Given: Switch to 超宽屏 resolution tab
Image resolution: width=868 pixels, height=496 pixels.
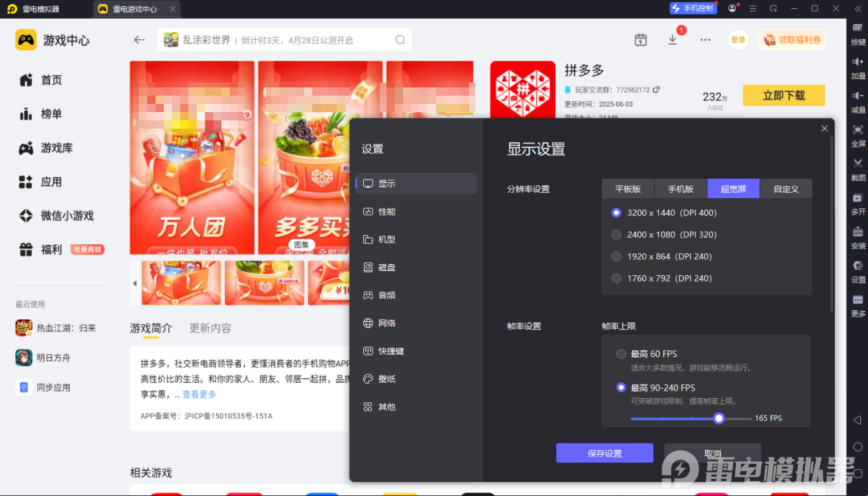Looking at the screenshot, I should 733,188.
